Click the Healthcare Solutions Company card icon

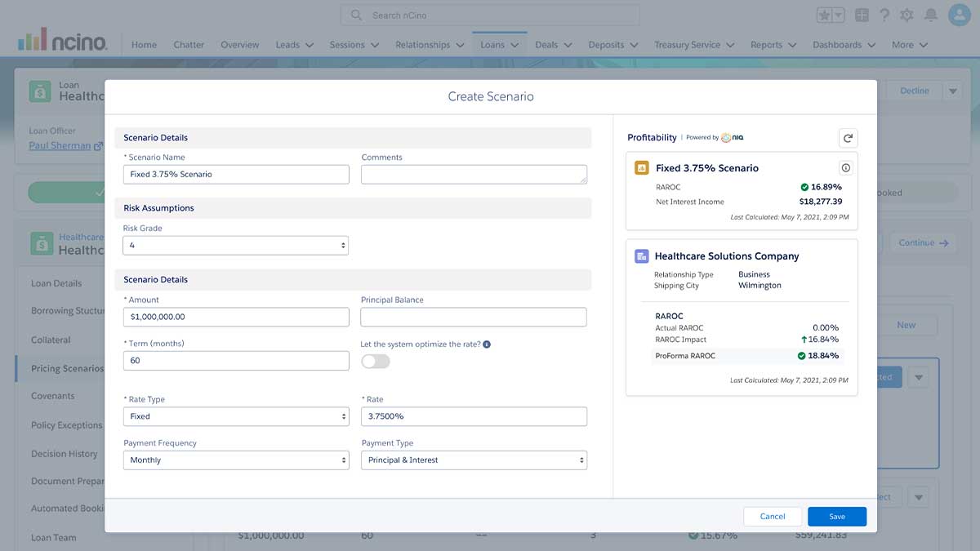click(x=642, y=256)
